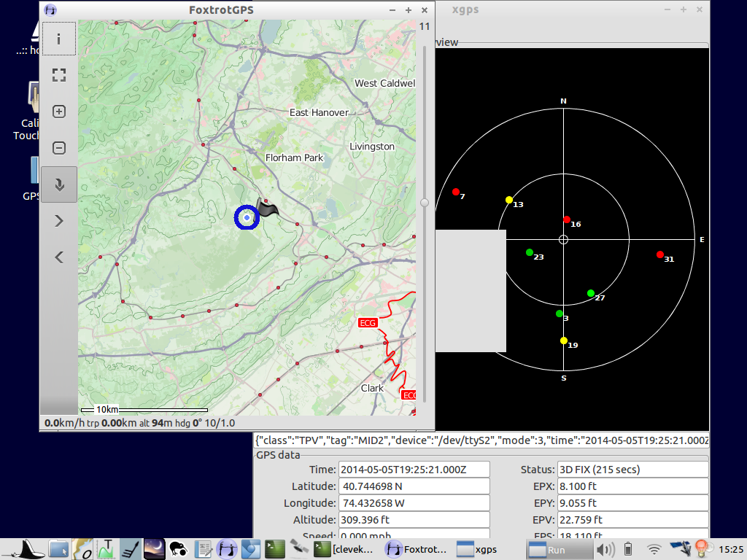Click the West Caldwell map label
The image size is (747, 560).
(x=384, y=83)
